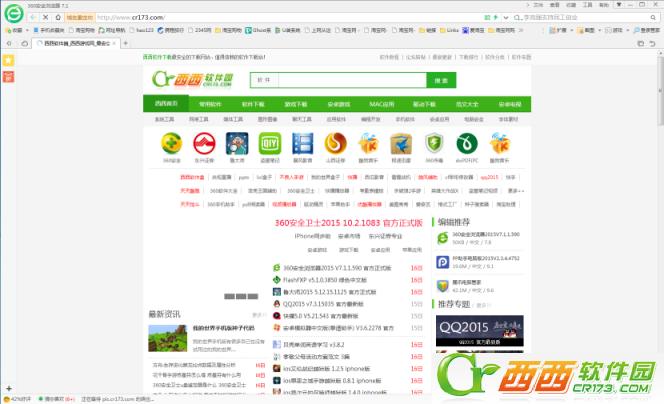This screenshot has width=664, height=404.
Task: Open the QQ2015 featured topic banner
Action: [479, 331]
